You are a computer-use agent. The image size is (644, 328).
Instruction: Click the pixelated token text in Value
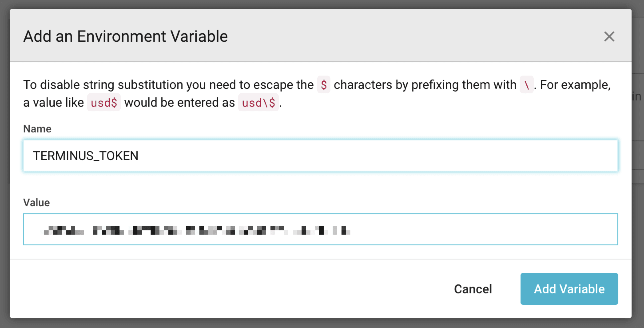click(x=197, y=230)
